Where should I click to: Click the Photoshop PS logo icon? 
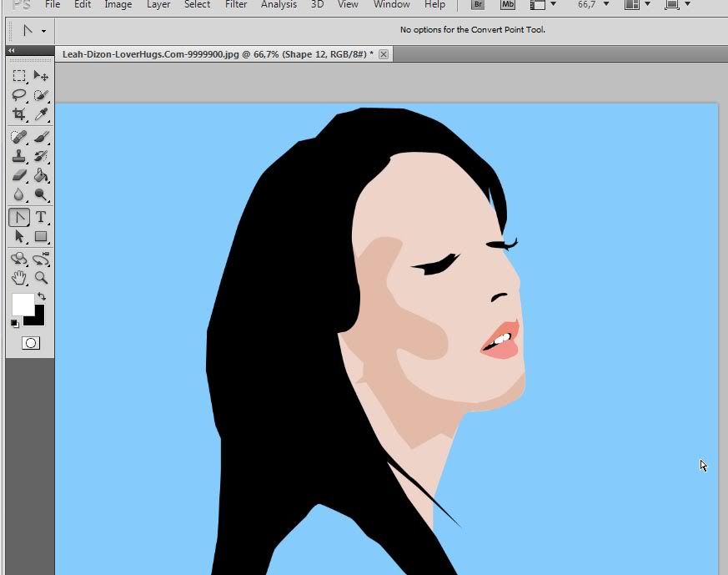(21, 5)
